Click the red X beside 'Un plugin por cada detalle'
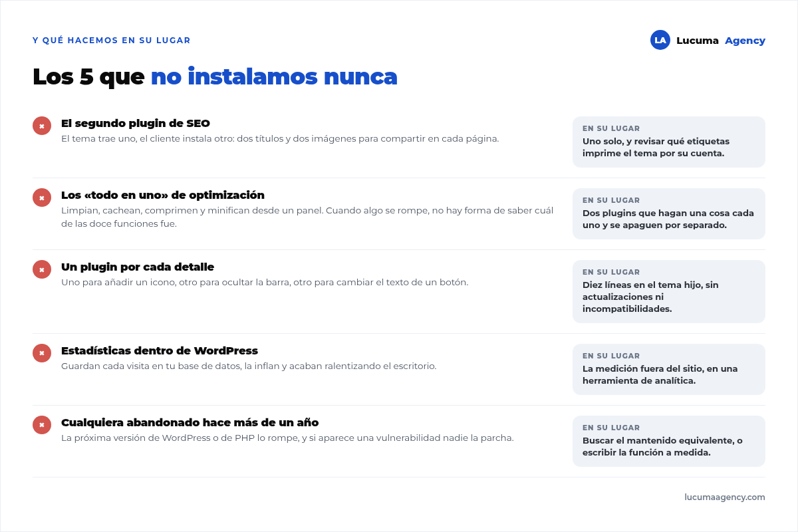 [42, 269]
